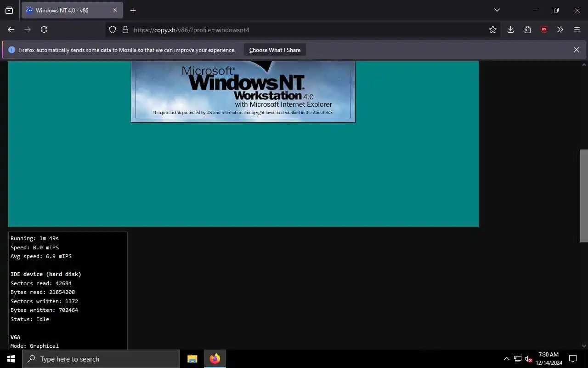Dismiss the Firefox data notification bar
This screenshot has height=368, width=588.
[576, 50]
